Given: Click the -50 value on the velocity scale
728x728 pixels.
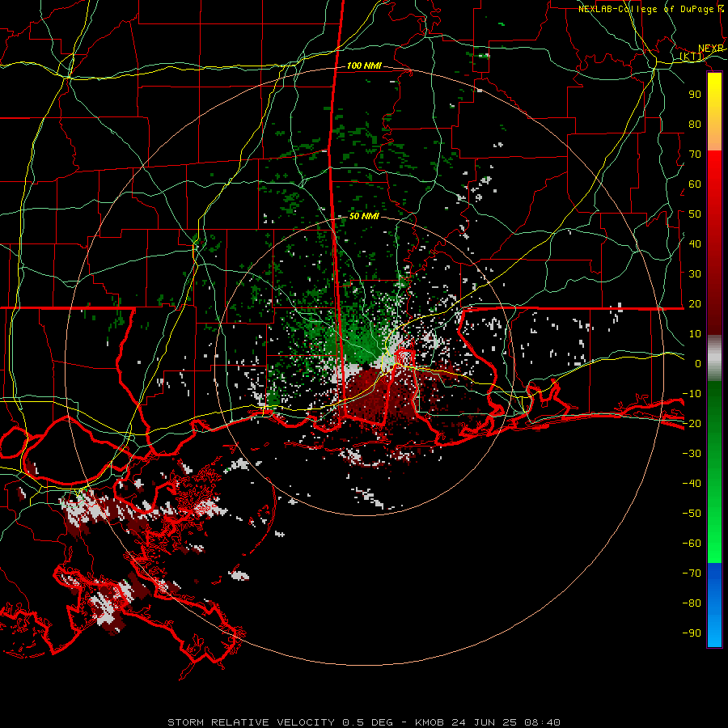Looking at the screenshot, I should pyautogui.click(x=692, y=514).
